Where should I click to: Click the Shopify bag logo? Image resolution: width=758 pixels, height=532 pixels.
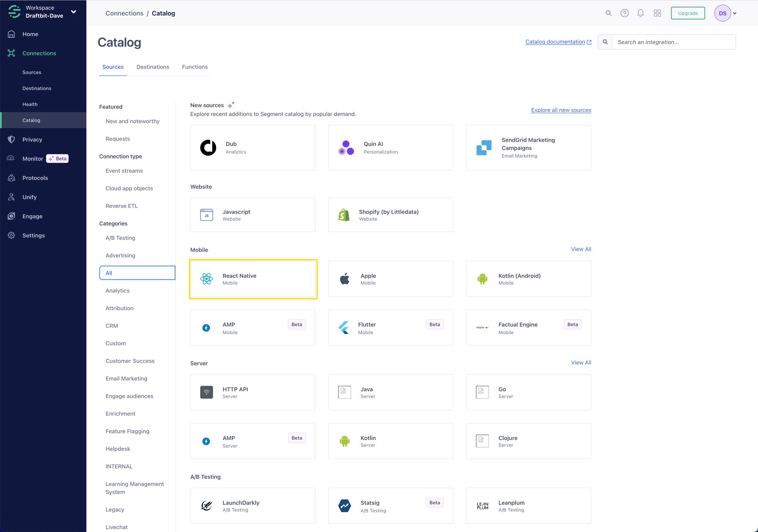[344, 215]
